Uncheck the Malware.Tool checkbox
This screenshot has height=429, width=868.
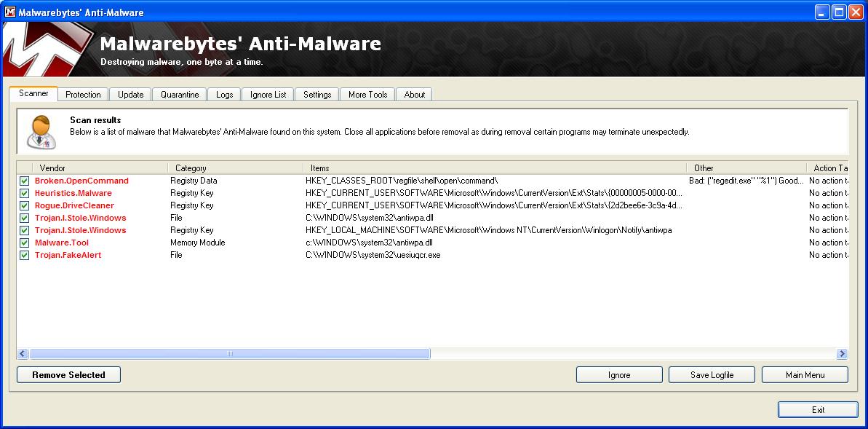coord(24,243)
